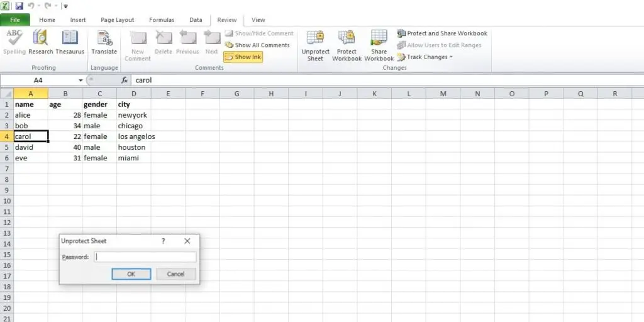Click the dialog help question mark

[163, 241]
